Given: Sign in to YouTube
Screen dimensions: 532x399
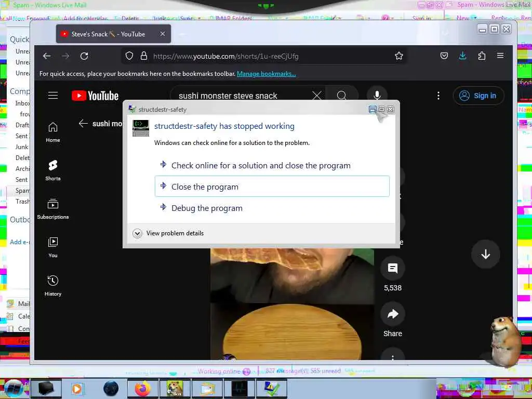Looking at the screenshot, I should (x=478, y=96).
